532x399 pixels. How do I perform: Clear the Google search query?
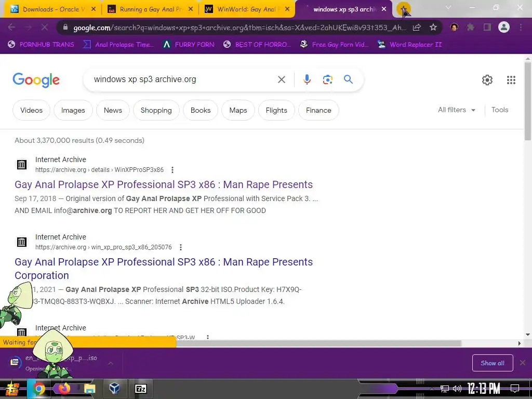coord(281,79)
